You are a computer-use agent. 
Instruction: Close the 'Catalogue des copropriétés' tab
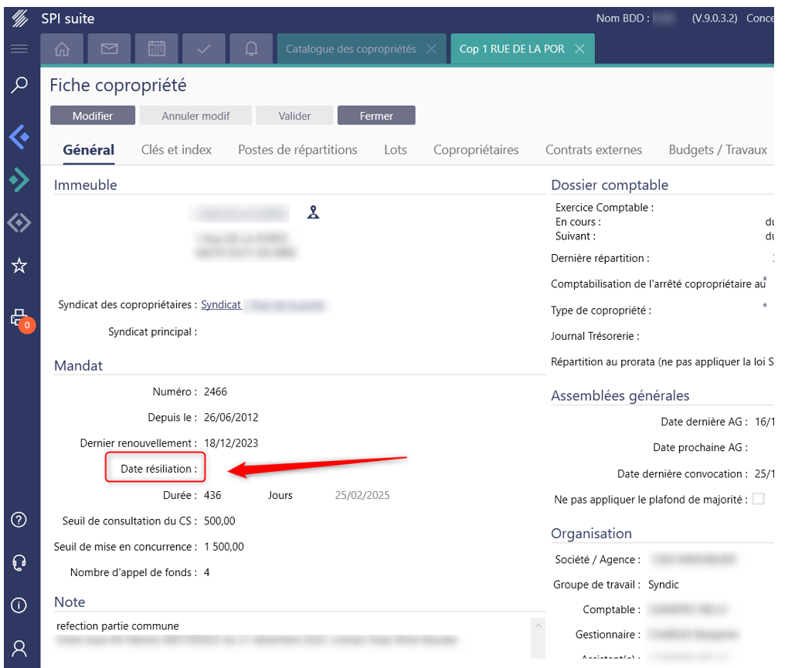click(x=431, y=49)
